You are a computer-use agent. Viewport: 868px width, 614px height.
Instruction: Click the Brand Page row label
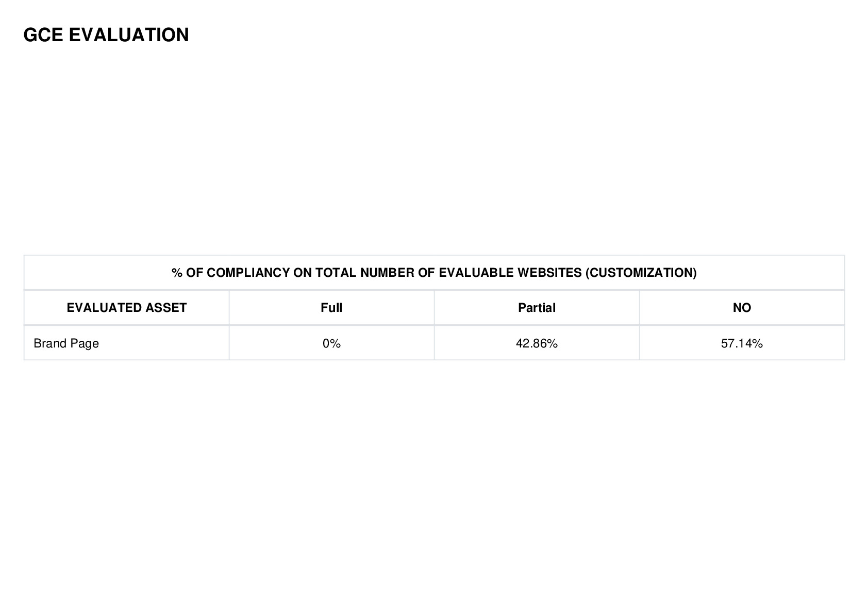coord(66,343)
